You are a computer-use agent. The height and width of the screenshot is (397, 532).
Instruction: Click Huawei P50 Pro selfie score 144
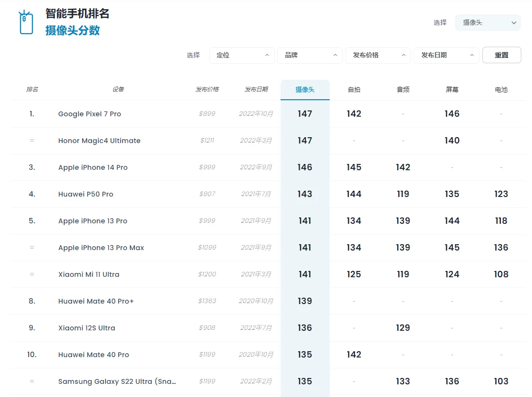pos(354,194)
